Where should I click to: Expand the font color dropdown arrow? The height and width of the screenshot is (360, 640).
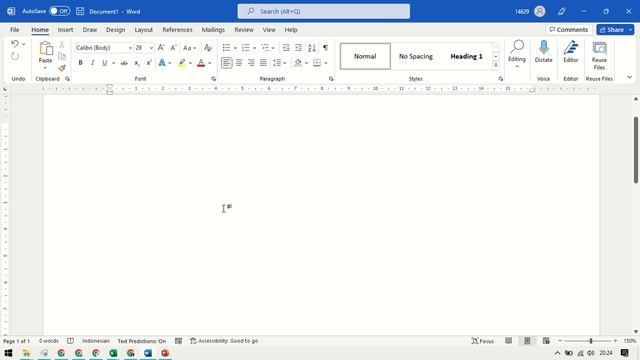[x=210, y=63]
